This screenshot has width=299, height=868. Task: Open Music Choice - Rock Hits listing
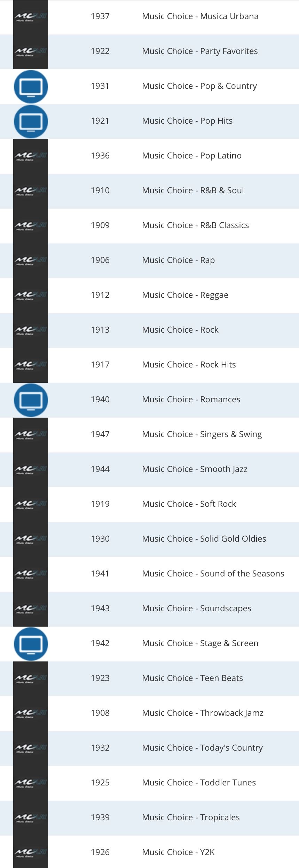(189, 365)
